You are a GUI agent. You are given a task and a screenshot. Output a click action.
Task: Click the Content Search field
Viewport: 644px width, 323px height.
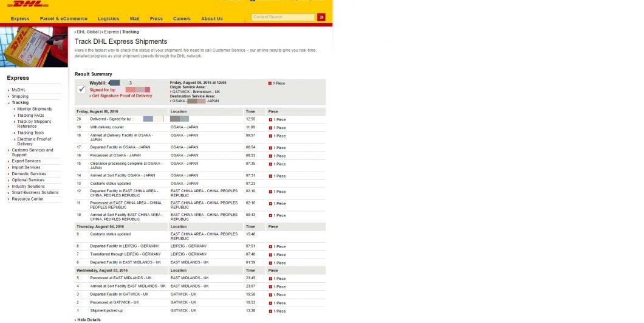(x=283, y=17)
